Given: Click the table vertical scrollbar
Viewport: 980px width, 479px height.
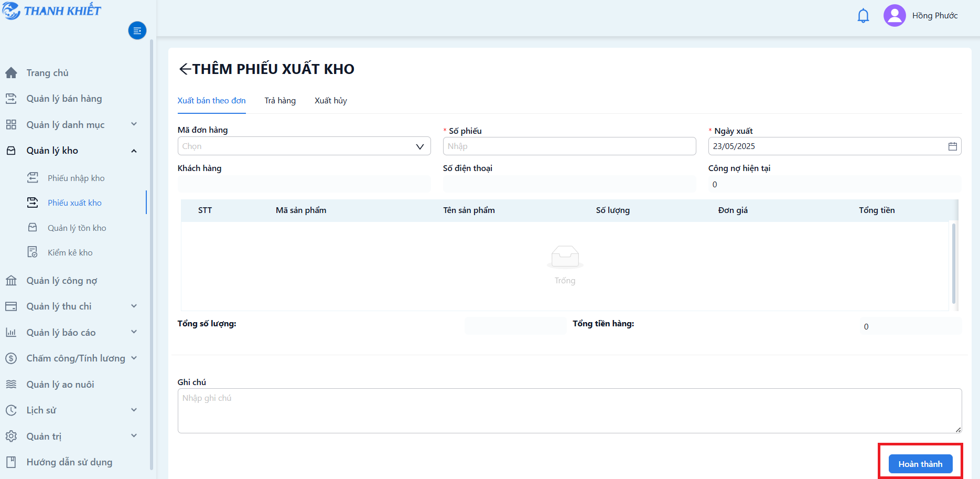Looking at the screenshot, I should (x=953, y=263).
